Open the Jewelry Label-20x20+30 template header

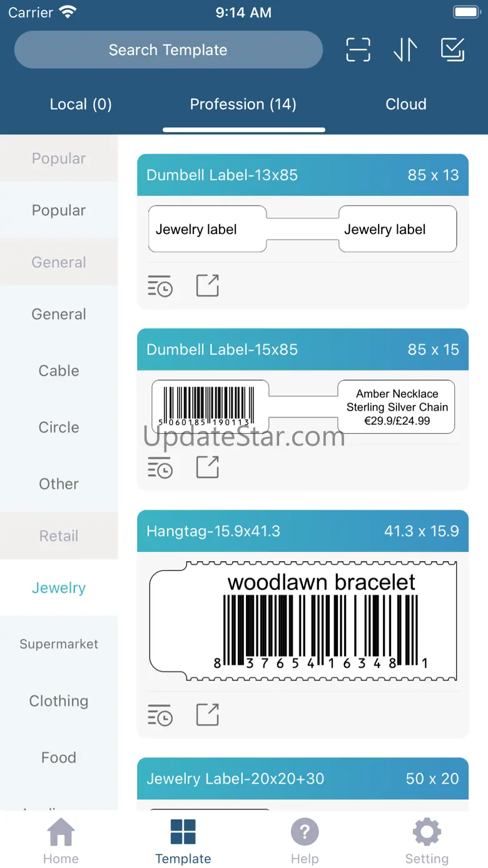coord(303,779)
